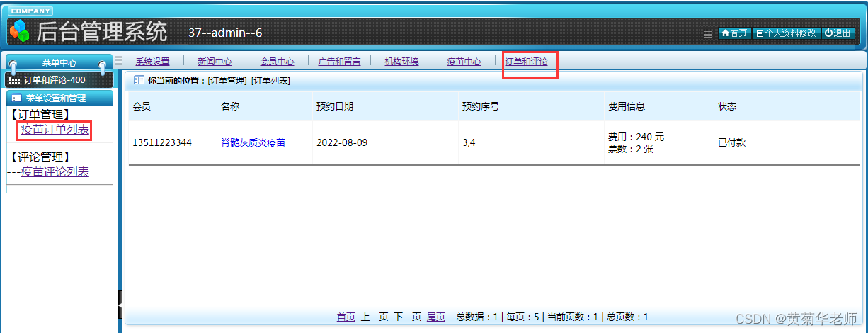
Task: Switch to the 新闻中心 tab
Action: (x=215, y=62)
